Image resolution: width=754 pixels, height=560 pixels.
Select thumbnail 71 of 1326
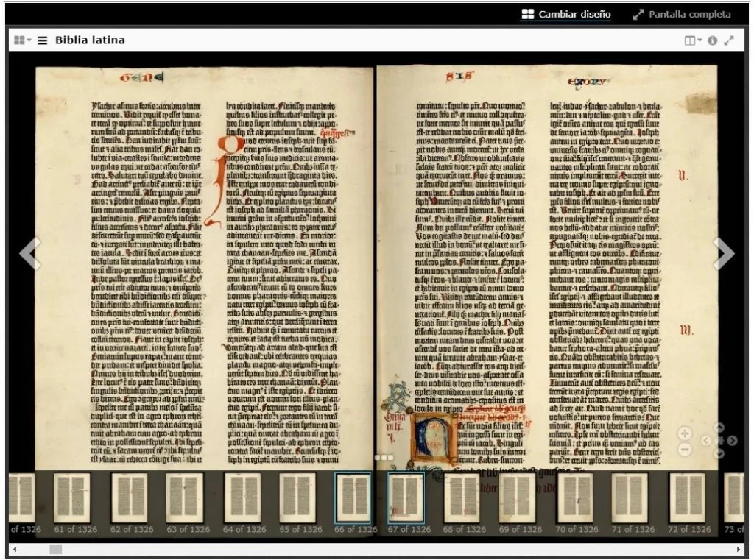click(630, 497)
